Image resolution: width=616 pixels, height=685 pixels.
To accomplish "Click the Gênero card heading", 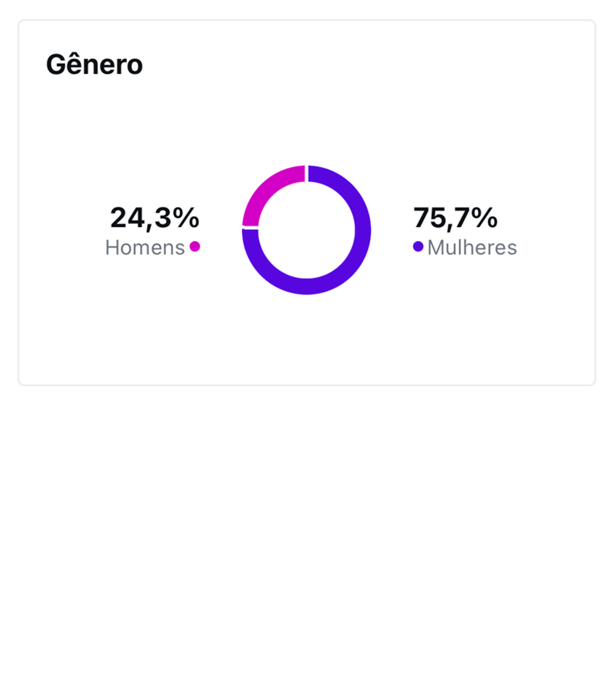I will pos(94,65).
